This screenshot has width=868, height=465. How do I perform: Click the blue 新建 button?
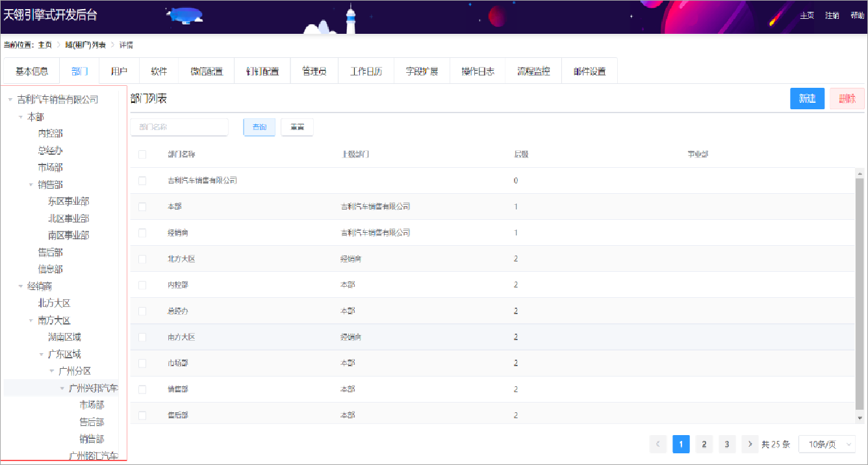(x=807, y=99)
